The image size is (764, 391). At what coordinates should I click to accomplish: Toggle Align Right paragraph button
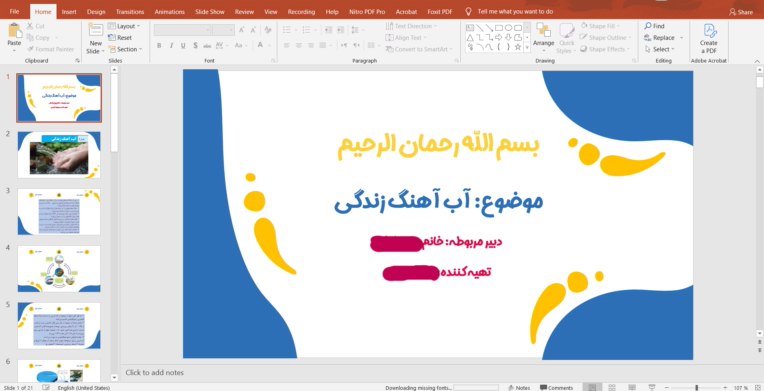pos(310,45)
